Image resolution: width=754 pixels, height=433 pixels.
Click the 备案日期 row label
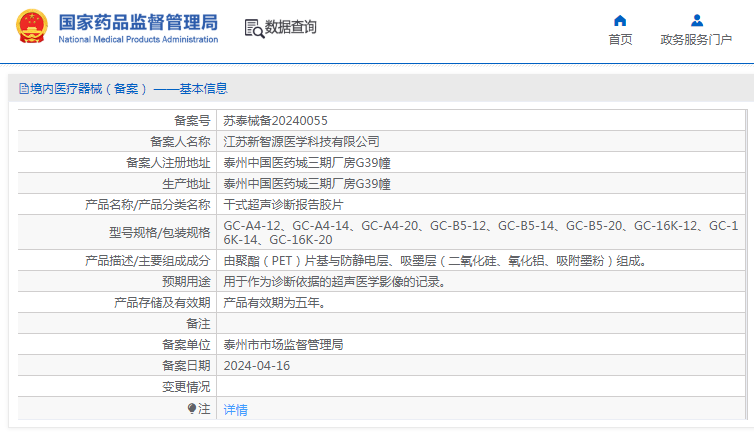click(x=186, y=366)
